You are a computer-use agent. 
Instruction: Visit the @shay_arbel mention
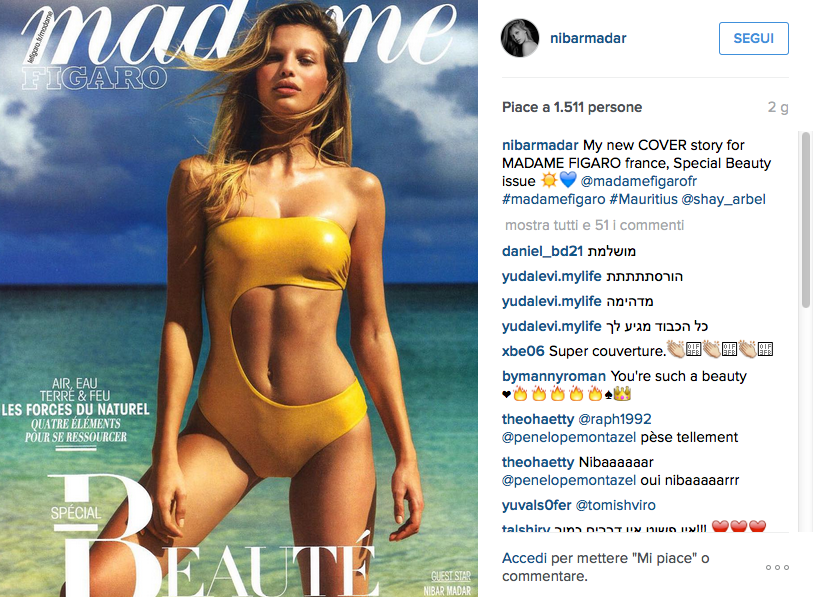pos(723,199)
